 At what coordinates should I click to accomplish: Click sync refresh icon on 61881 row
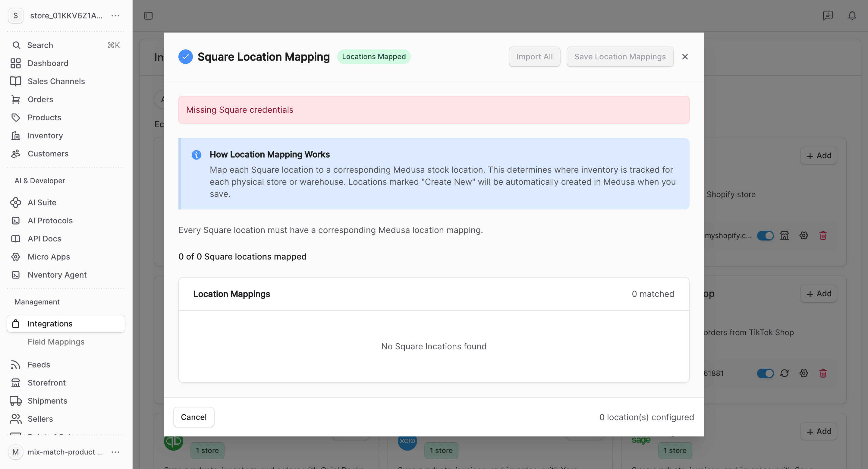point(785,373)
